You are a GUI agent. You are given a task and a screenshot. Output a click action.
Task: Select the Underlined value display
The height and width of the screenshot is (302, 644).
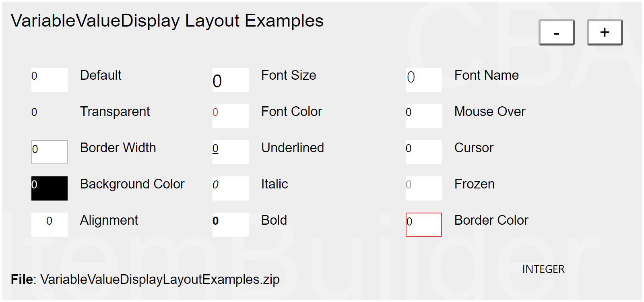pos(230,152)
